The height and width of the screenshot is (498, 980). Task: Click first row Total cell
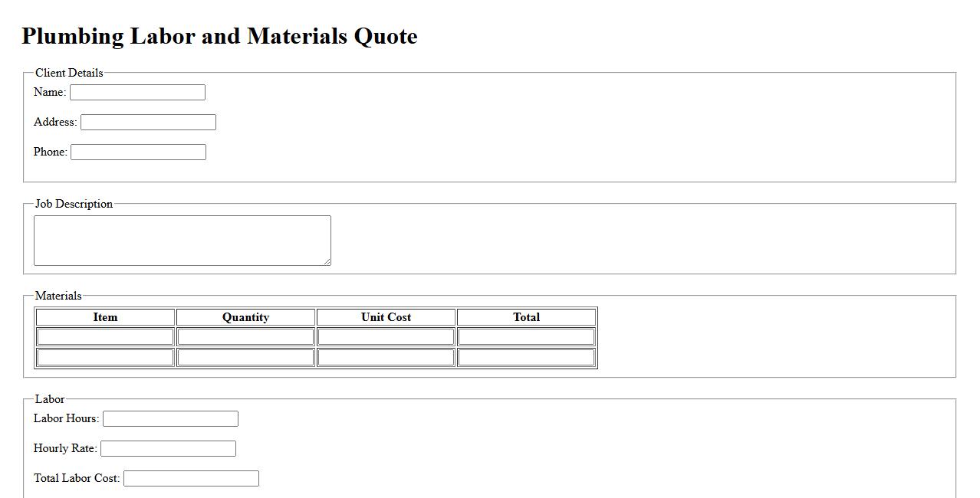pyautogui.click(x=526, y=336)
